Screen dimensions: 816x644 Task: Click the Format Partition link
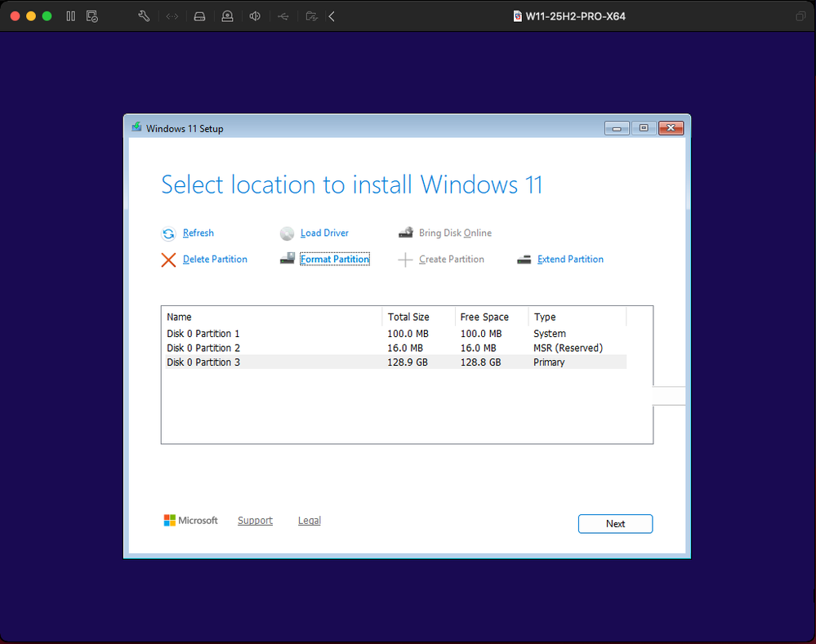tap(335, 259)
